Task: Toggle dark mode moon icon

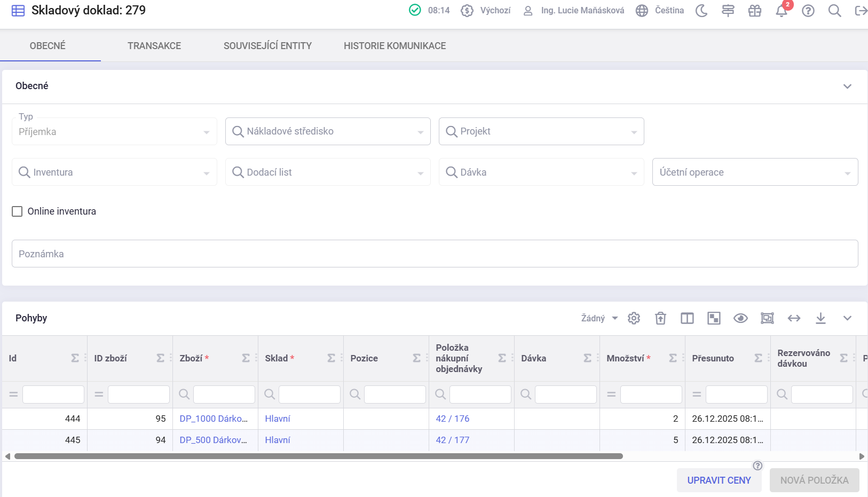Action: [701, 11]
